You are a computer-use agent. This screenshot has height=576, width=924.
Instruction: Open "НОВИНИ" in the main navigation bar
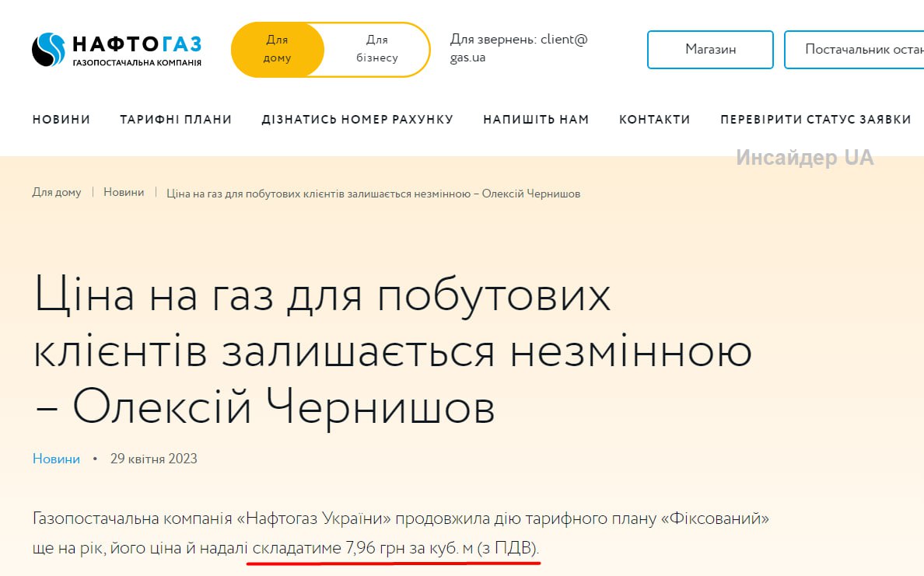61,120
